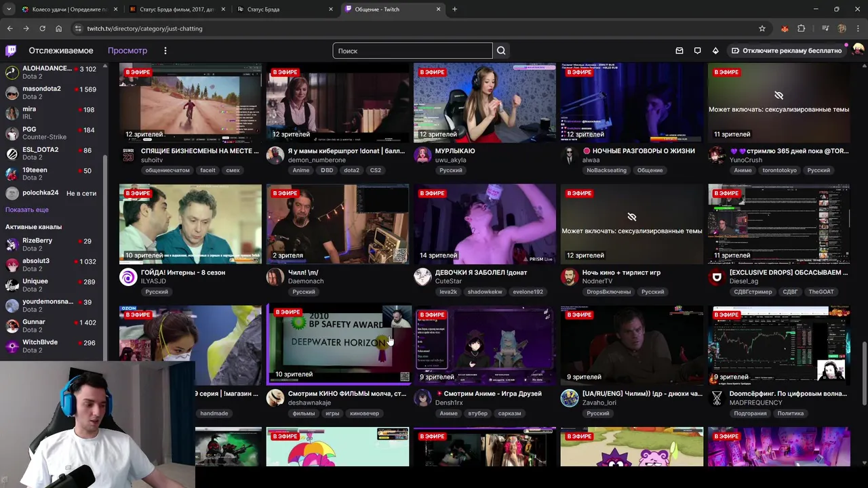Open the whispers chat icon
This screenshot has width=868, height=488.
coord(697,51)
